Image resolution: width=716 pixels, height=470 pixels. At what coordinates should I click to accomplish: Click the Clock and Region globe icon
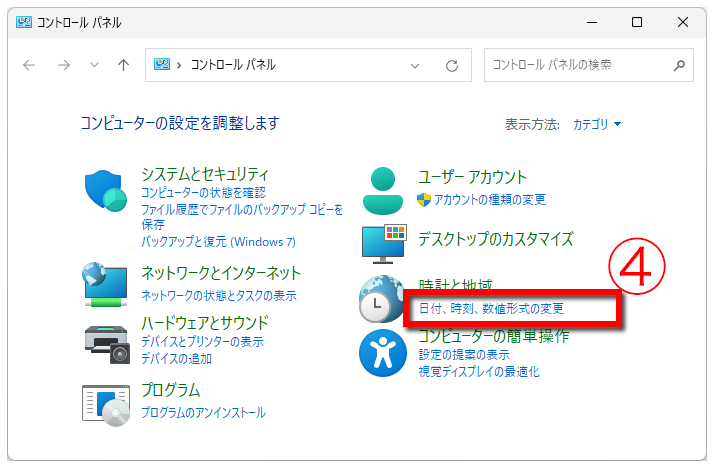[x=380, y=298]
